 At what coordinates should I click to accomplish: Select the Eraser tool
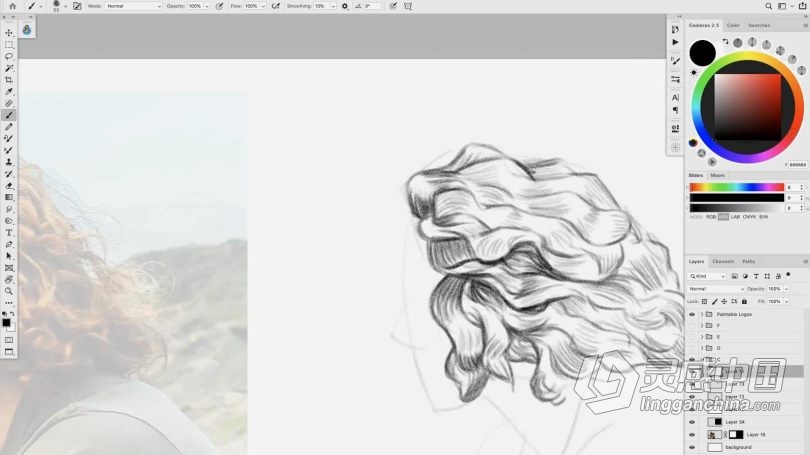pyautogui.click(x=9, y=186)
